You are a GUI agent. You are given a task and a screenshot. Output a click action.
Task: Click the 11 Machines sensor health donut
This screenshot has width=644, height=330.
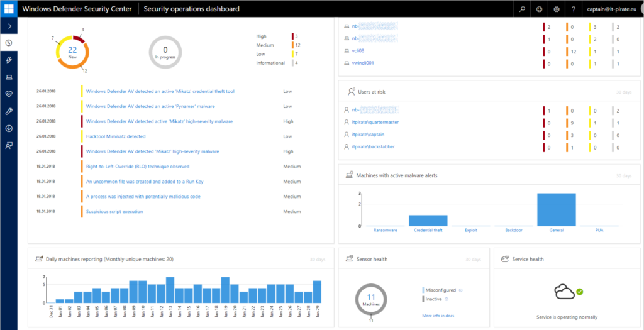[371, 299]
